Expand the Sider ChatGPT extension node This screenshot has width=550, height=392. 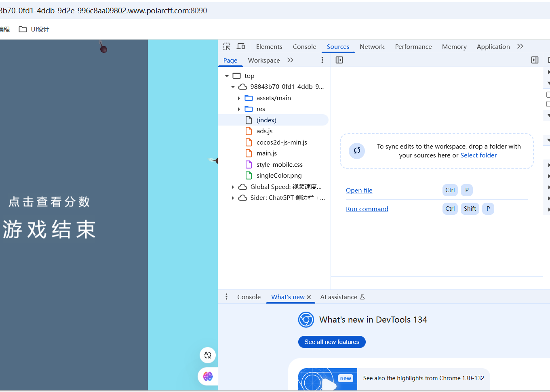pyautogui.click(x=233, y=198)
